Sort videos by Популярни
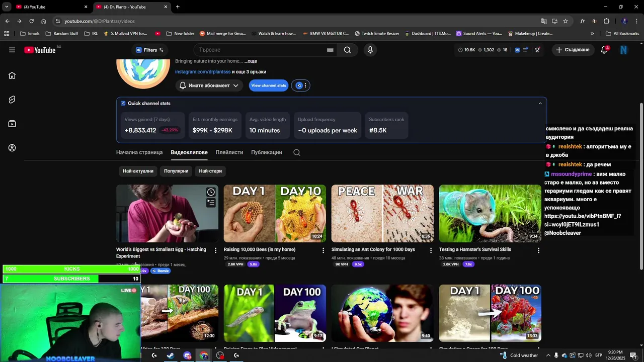 (x=176, y=171)
